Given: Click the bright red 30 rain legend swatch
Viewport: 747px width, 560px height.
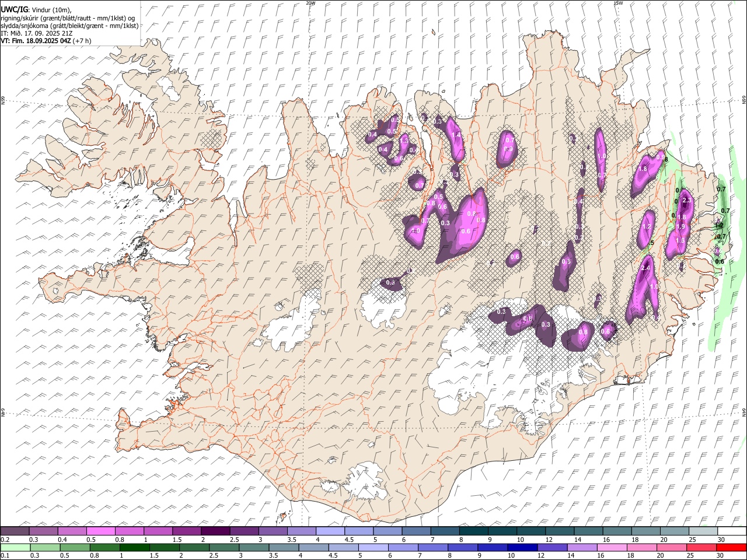Looking at the screenshot, I should click(x=731, y=548).
